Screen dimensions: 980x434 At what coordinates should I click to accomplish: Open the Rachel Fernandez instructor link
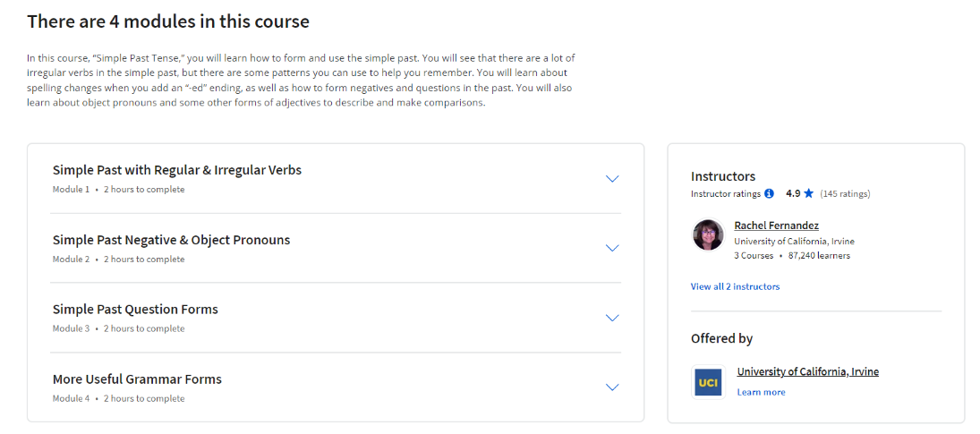point(776,226)
